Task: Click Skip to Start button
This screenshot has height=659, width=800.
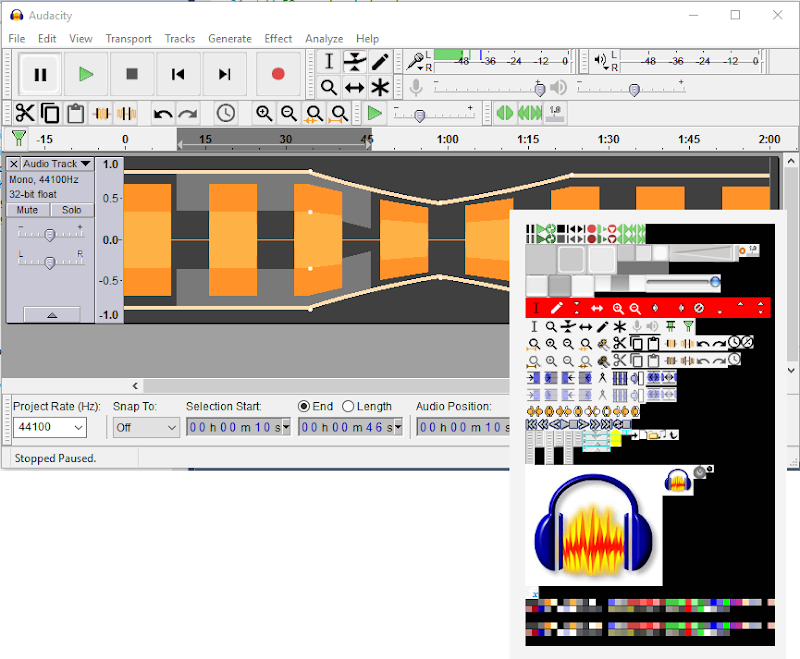Action: point(178,74)
